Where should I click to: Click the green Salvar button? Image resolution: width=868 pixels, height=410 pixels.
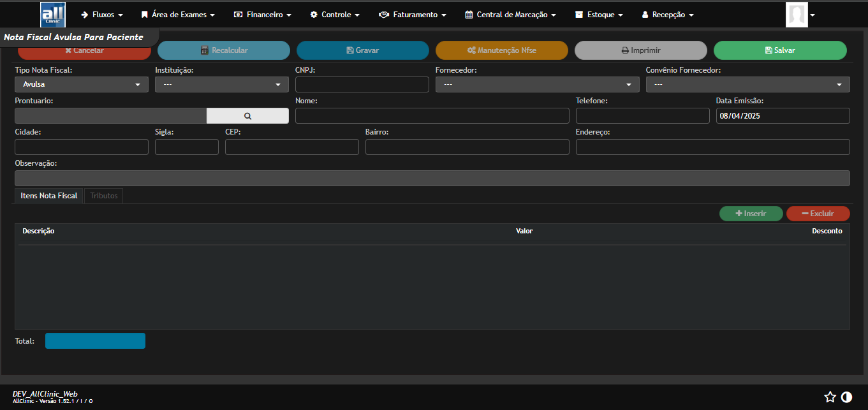779,50
